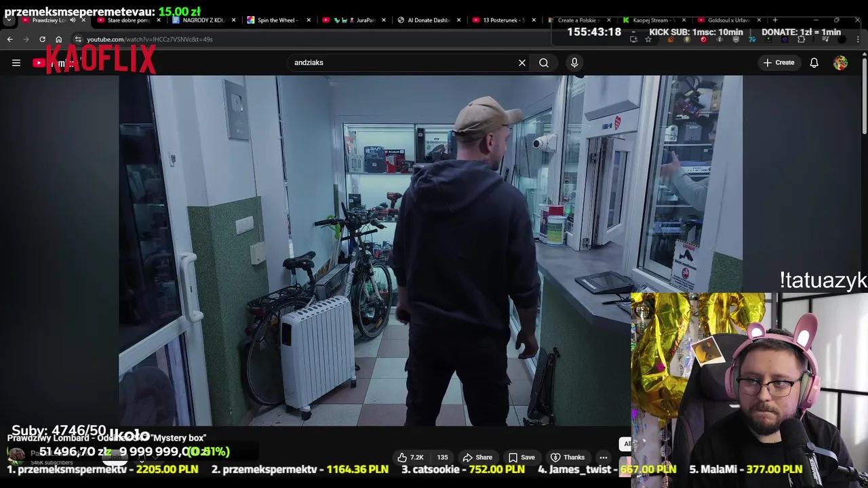Screen dimensions: 868x488
Task: Save the video to playlist
Action: click(x=521, y=457)
